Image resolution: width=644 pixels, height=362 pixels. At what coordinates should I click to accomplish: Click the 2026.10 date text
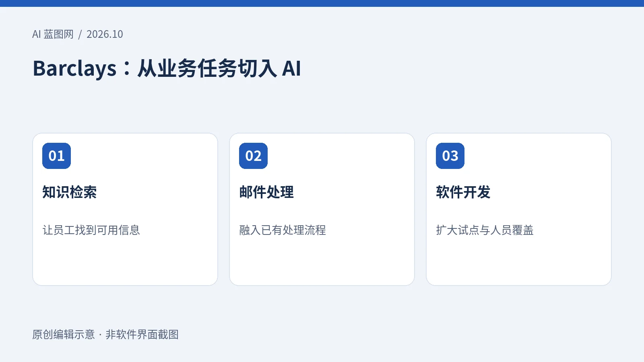click(x=105, y=34)
